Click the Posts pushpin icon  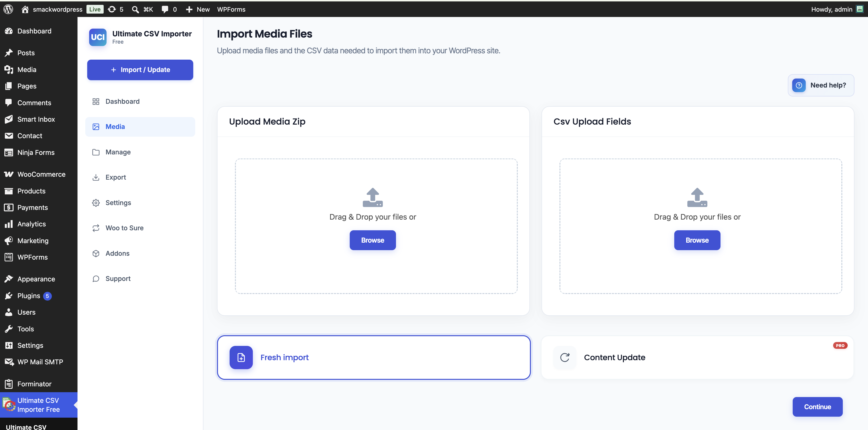click(9, 53)
